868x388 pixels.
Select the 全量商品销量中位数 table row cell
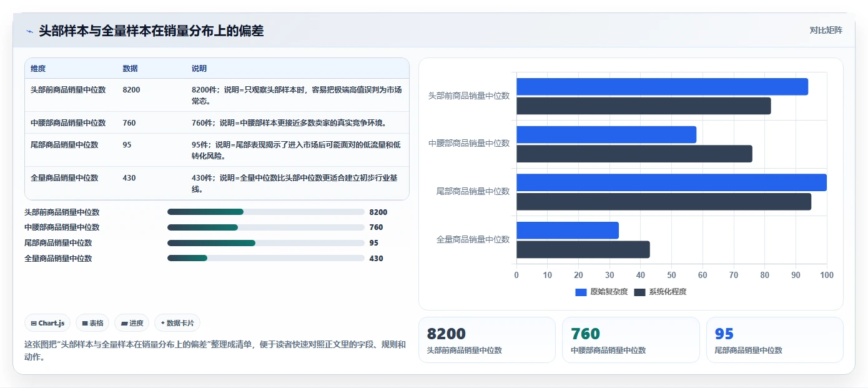click(64, 178)
